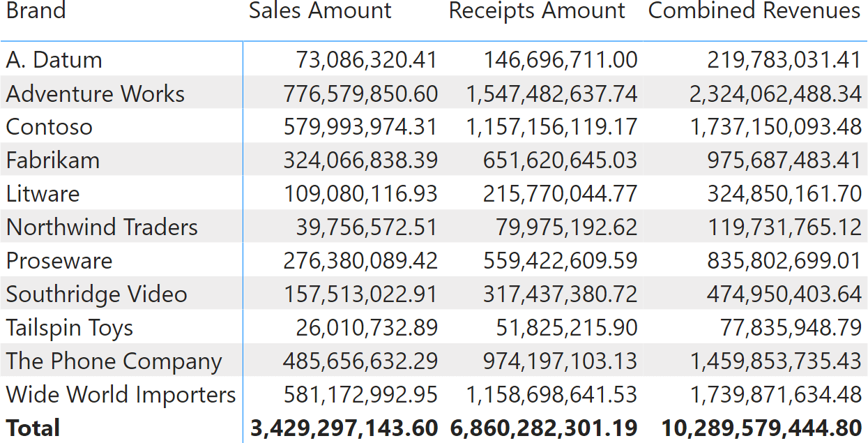
Task: Click sales amount 485,656,632.29
Action: pyautogui.click(x=360, y=361)
